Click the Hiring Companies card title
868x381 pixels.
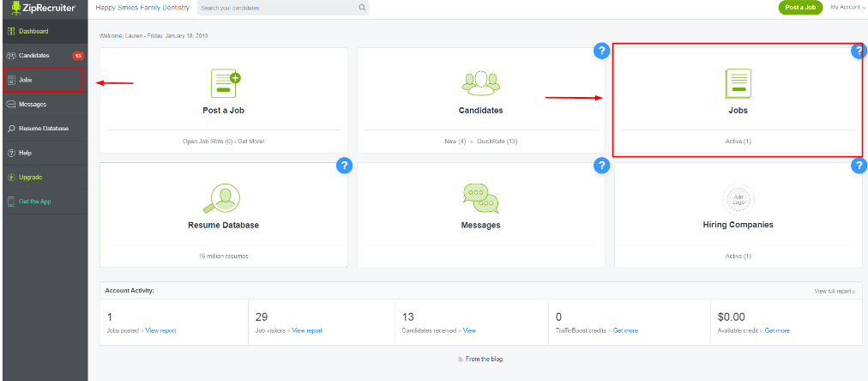[x=738, y=225]
